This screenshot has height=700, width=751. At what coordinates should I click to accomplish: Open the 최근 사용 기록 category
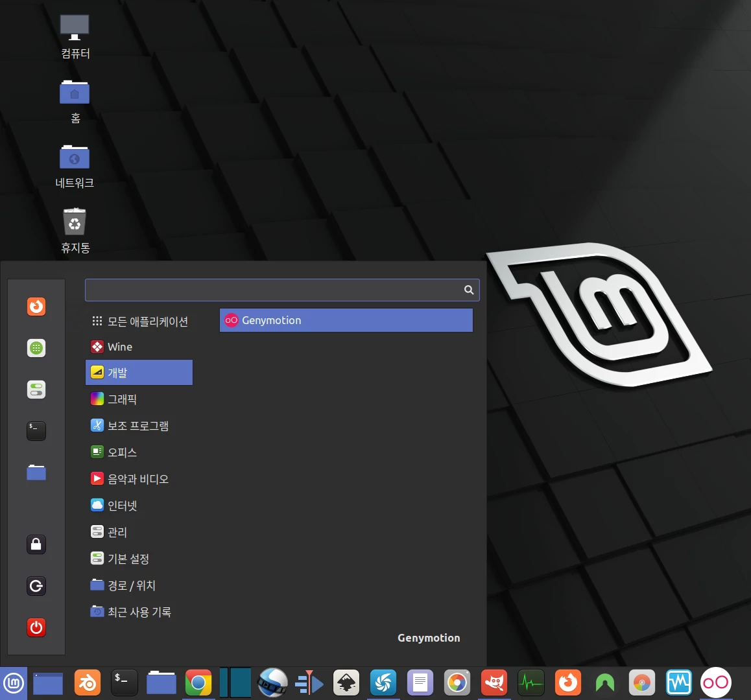click(x=139, y=612)
